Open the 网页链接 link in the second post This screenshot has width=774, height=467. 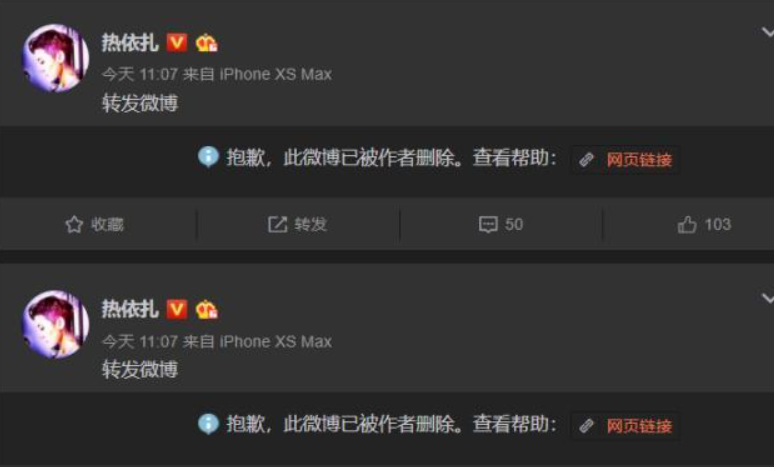tap(625, 426)
